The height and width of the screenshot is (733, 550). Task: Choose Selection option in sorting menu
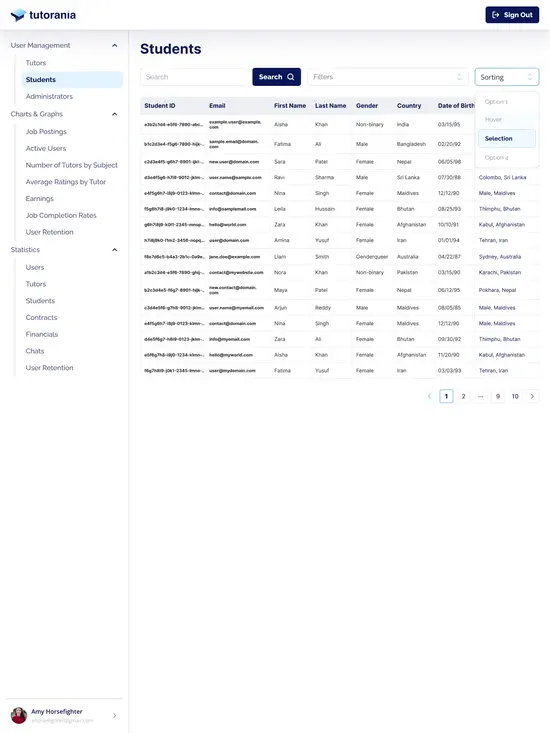[x=507, y=139]
